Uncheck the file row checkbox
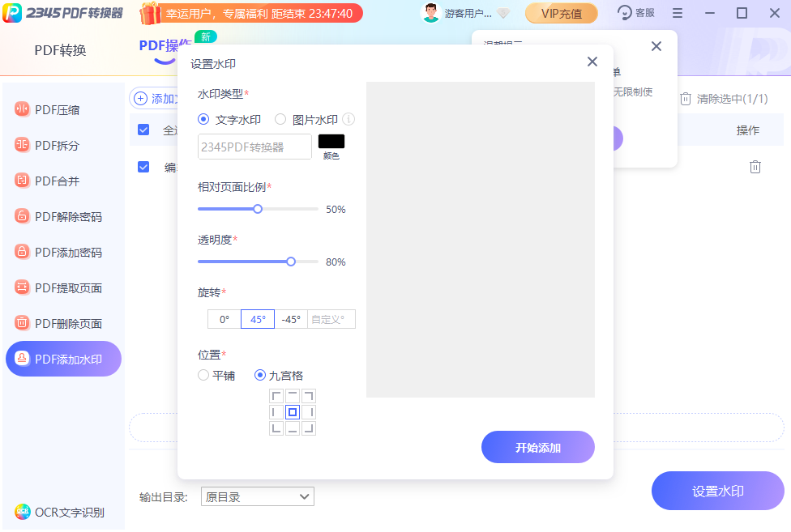The image size is (791, 532). point(143,167)
